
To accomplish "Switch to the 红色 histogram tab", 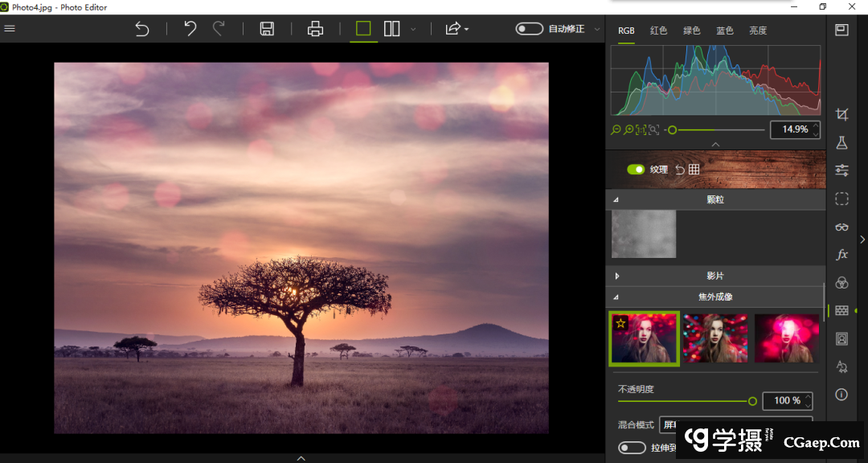I will coord(658,31).
